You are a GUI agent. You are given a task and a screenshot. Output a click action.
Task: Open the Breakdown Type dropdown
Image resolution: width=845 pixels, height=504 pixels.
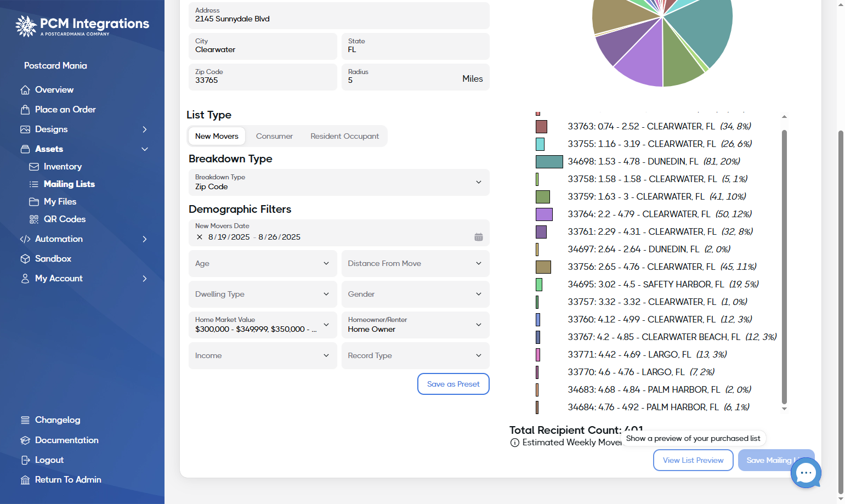pos(339,182)
